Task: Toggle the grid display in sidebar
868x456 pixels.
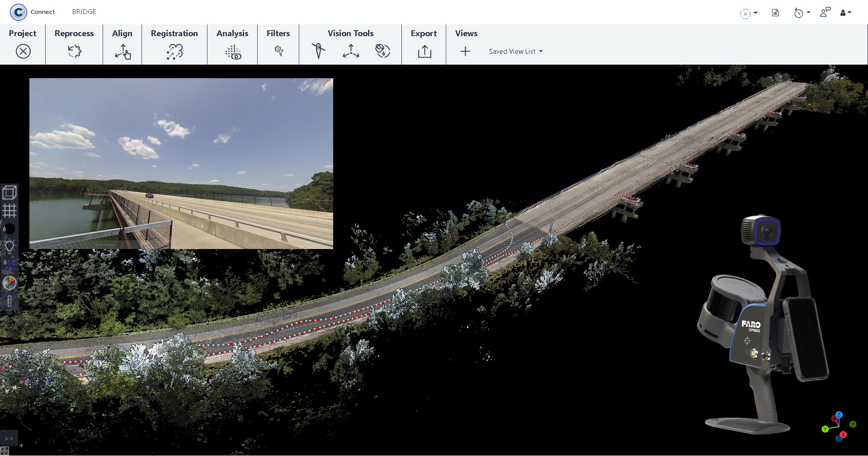Action: (9, 211)
